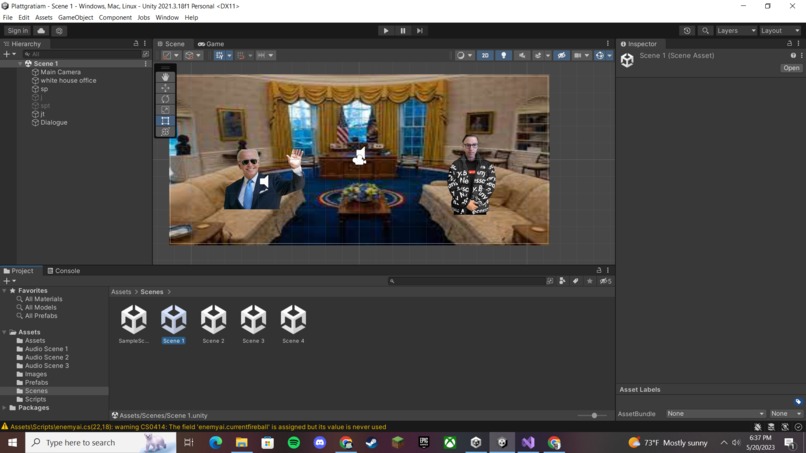Lock the Inspector panel
Image resolution: width=806 pixels, height=453 pixels.
click(789, 44)
